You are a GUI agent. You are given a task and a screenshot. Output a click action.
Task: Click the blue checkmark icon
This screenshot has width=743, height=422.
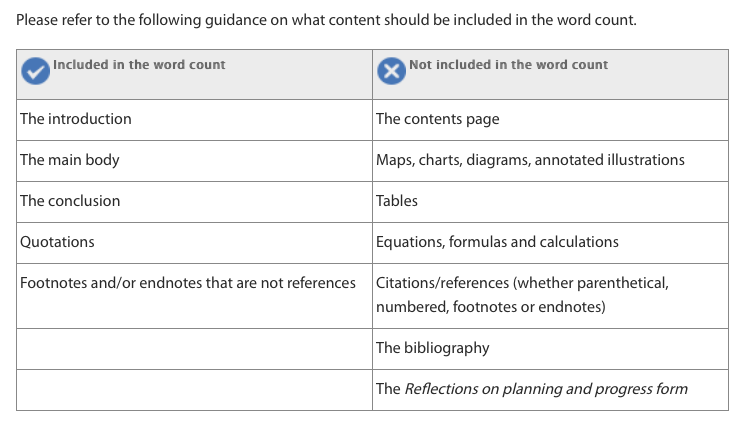(x=36, y=71)
